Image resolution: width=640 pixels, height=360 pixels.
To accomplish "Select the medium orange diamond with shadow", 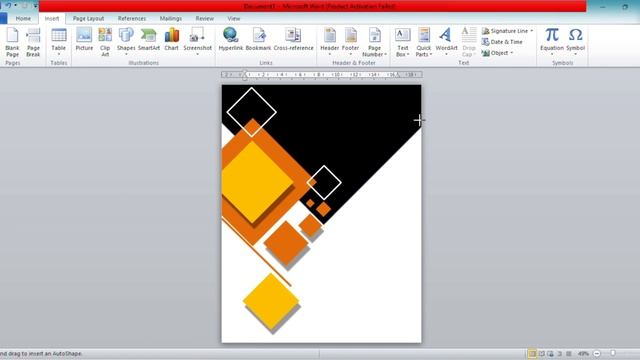I will (x=286, y=243).
